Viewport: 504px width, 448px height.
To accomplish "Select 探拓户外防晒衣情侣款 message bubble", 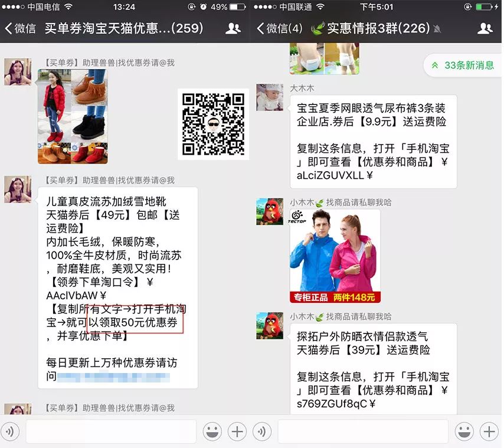I will click(373, 369).
